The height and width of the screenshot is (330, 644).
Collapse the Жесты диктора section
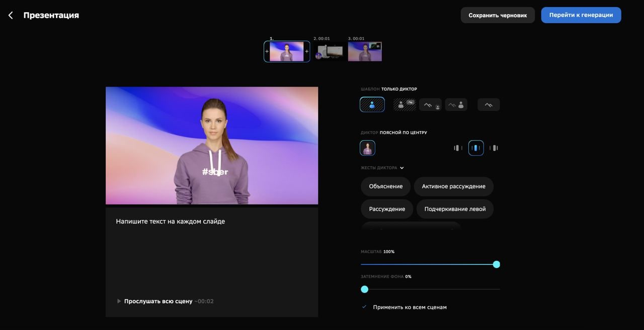401,168
